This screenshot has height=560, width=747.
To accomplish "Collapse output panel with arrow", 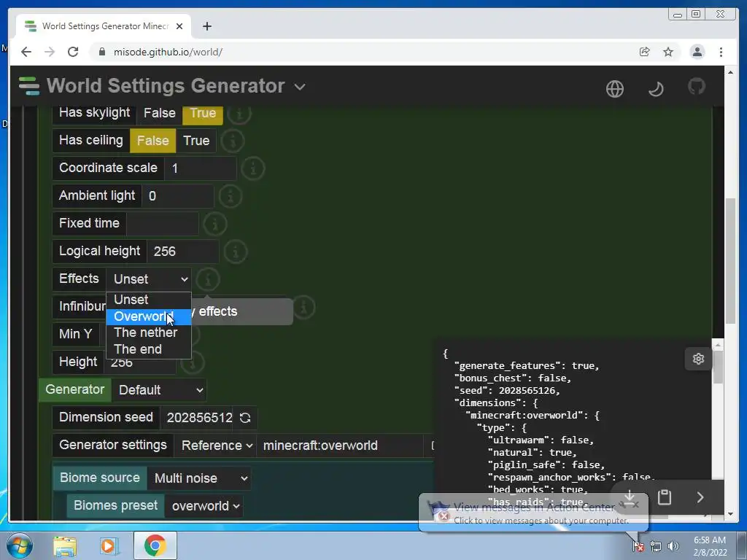I will [700, 497].
